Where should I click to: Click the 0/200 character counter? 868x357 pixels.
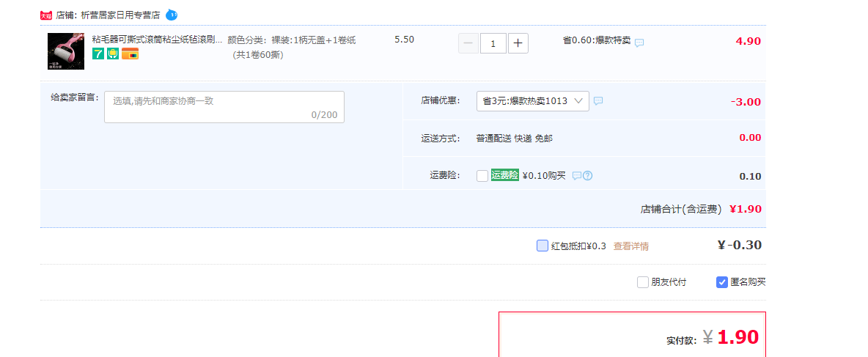pyautogui.click(x=324, y=114)
